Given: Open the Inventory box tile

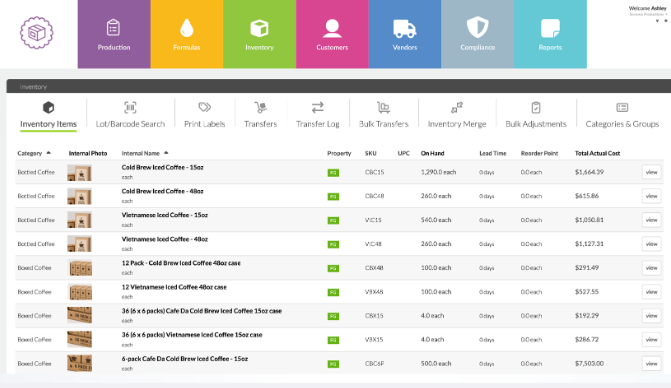Looking at the screenshot, I should pos(259,34).
